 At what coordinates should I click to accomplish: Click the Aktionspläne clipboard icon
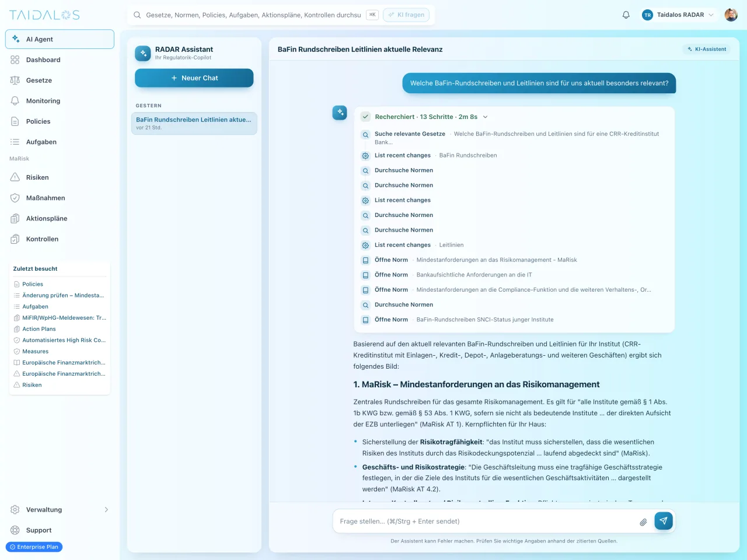pyautogui.click(x=15, y=218)
